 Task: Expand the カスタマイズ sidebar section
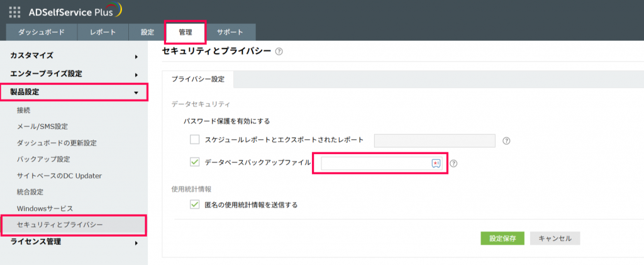74,56
